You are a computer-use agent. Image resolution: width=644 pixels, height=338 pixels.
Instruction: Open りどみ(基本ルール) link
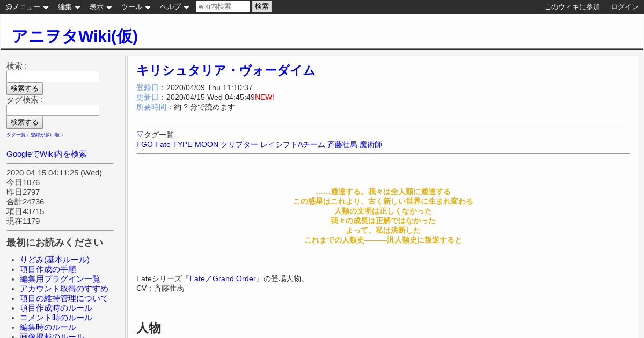point(55,260)
